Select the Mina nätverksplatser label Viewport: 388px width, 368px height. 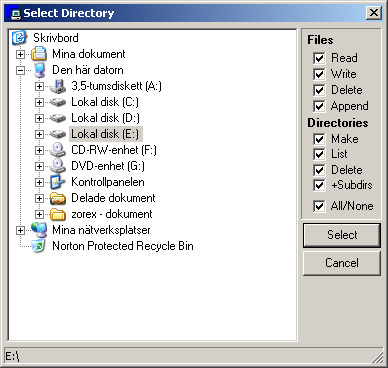[101, 230]
